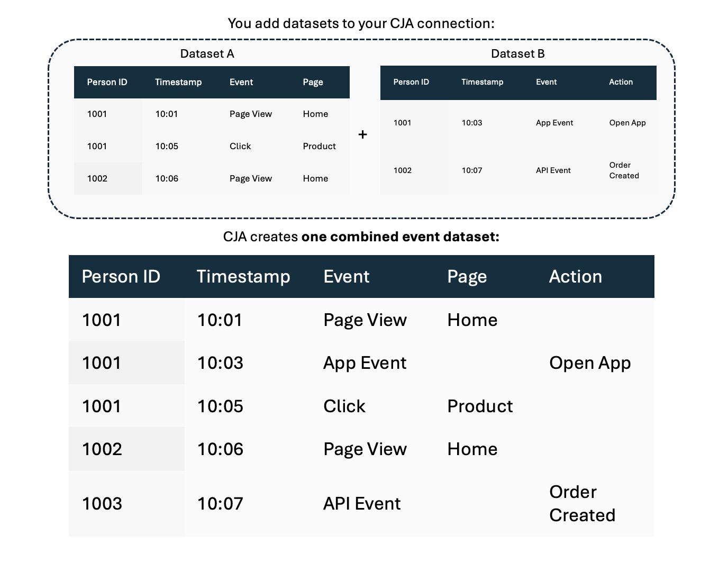Screen dimensions: 728x562
Task: Select '1001' person ID in Dataset B
Action: coord(402,123)
